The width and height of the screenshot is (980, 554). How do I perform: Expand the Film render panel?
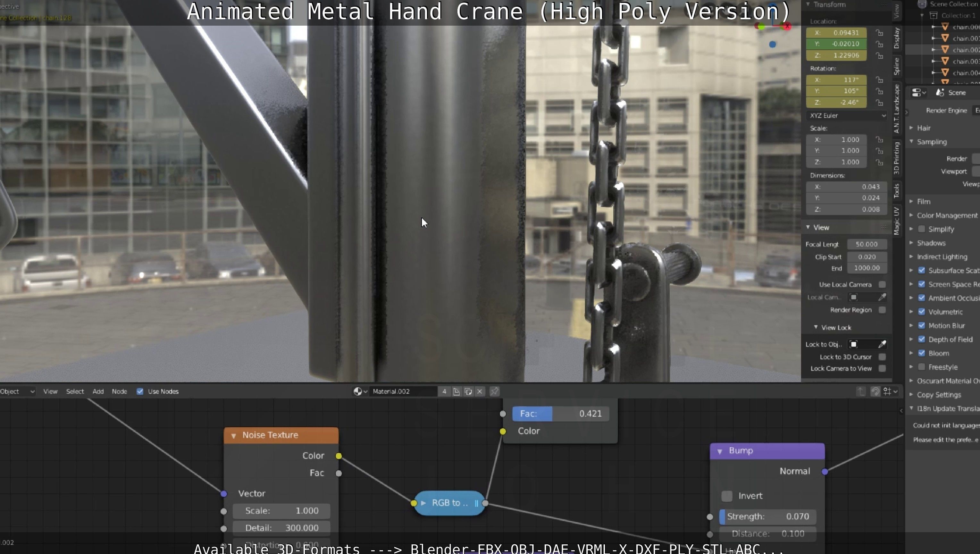[x=911, y=201]
